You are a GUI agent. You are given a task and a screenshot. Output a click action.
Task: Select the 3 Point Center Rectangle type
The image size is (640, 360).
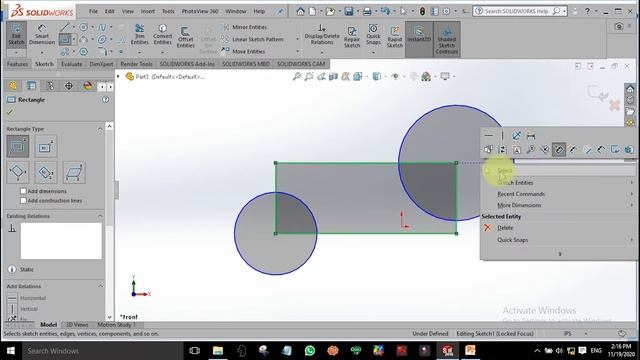click(x=46, y=172)
